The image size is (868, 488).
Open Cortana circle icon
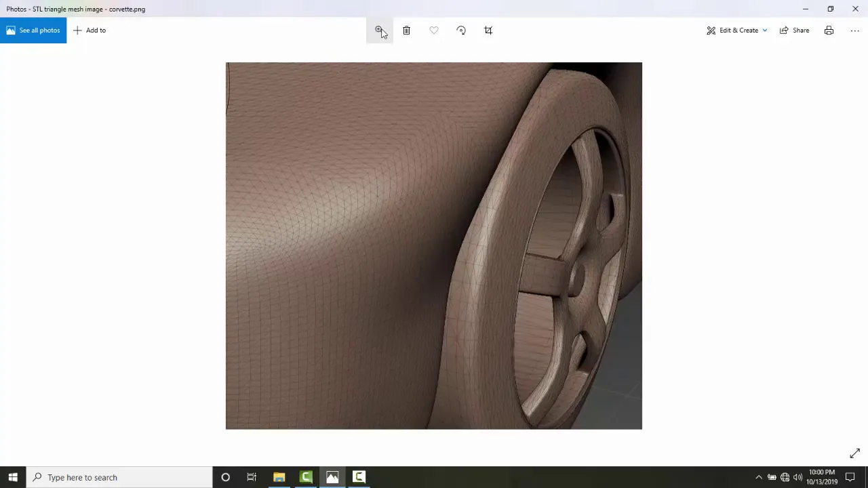(x=225, y=477)
